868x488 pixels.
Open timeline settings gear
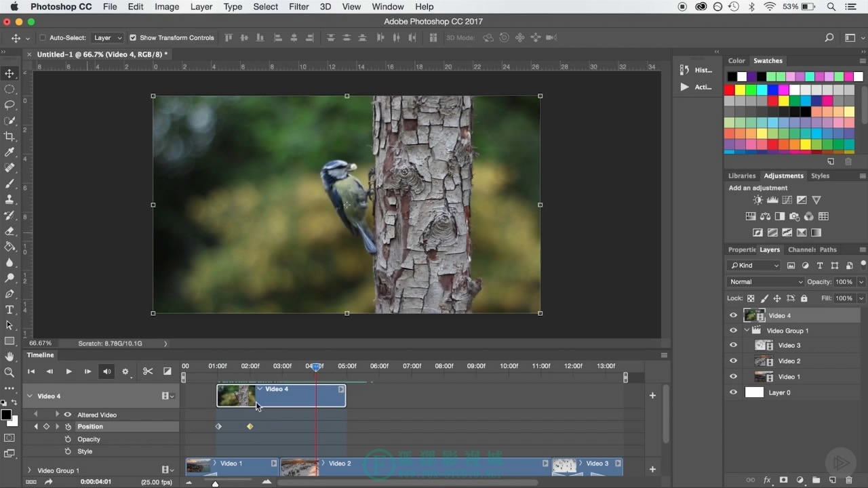tap(125, 371)
